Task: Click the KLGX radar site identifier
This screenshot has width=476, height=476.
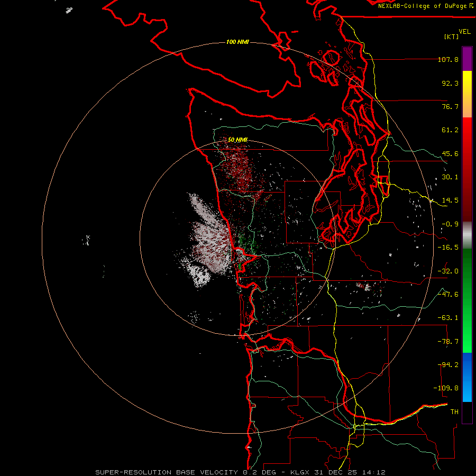Action: pos(300,472)
